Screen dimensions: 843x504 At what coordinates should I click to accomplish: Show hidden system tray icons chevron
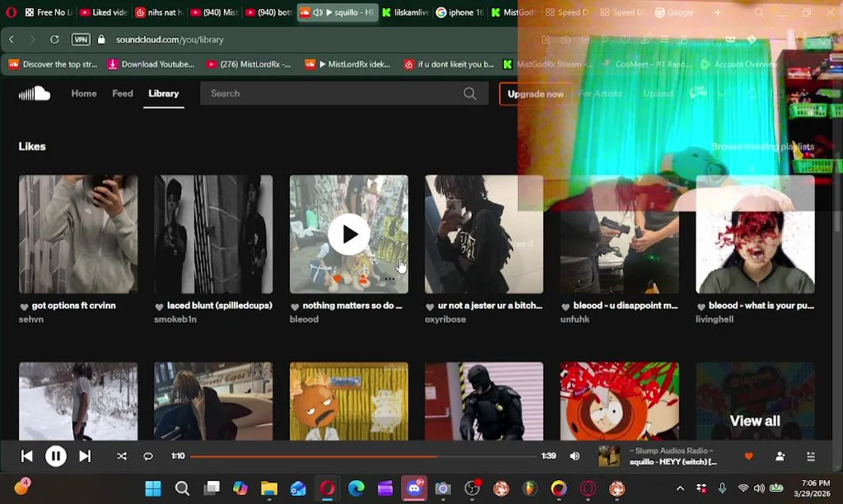pos(680,488)
